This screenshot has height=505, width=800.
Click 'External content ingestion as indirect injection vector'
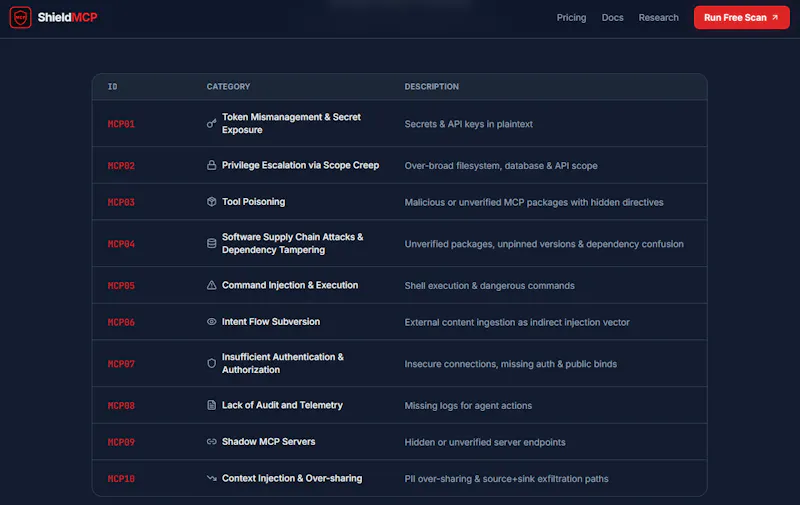[517, 322]
